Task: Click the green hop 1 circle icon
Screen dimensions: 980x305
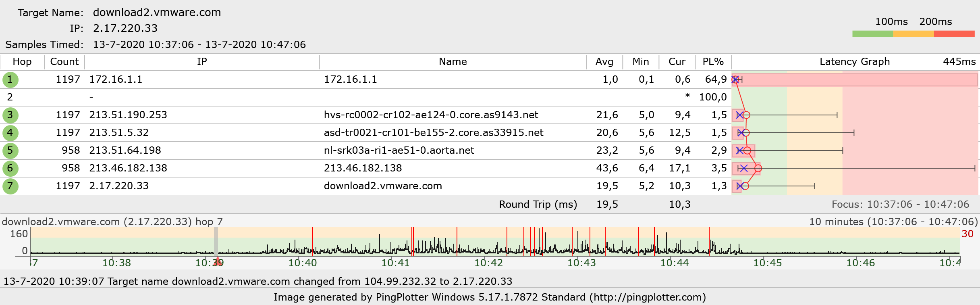Action: [10, 79]
